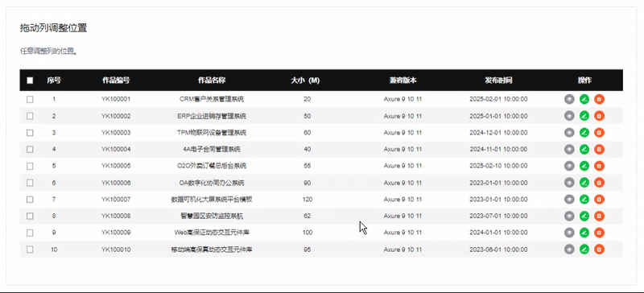Click the cell YK100008

coord(116,216)
